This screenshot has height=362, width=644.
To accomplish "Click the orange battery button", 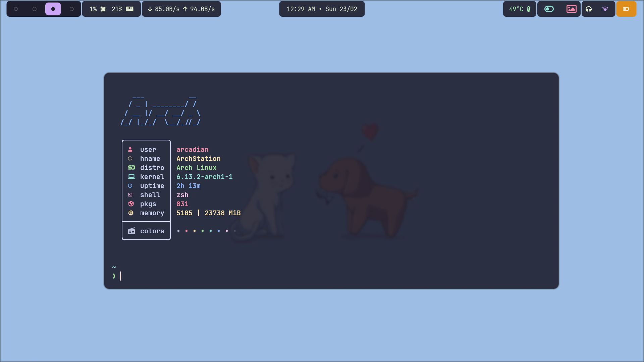I will (x=626, y=9).
